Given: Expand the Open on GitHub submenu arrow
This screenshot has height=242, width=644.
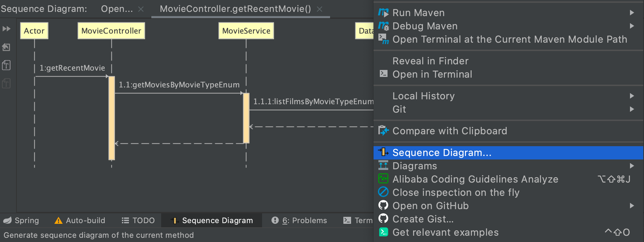Looking at the screenshot, I should (x=632, y=206).
